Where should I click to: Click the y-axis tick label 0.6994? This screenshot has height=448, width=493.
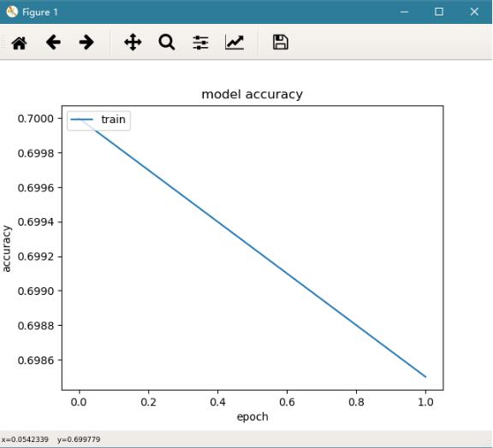coord(36,222)
